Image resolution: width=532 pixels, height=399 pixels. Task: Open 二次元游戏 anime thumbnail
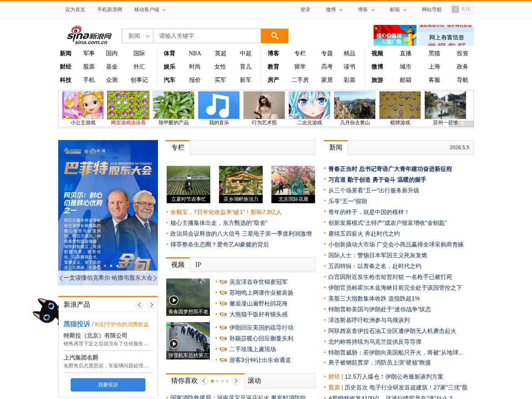(x=309, y=105)
